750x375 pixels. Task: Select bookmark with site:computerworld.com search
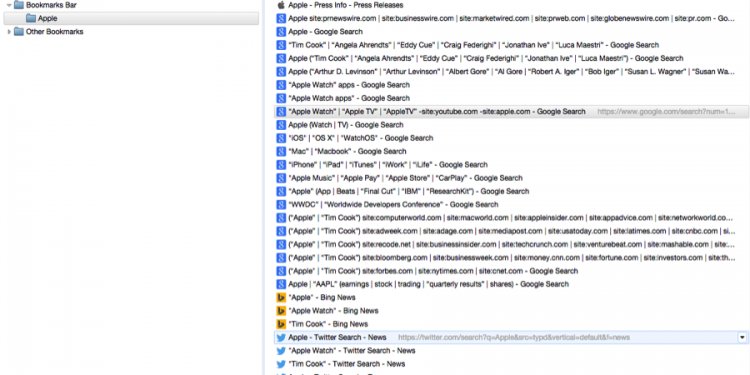[510, 218]
